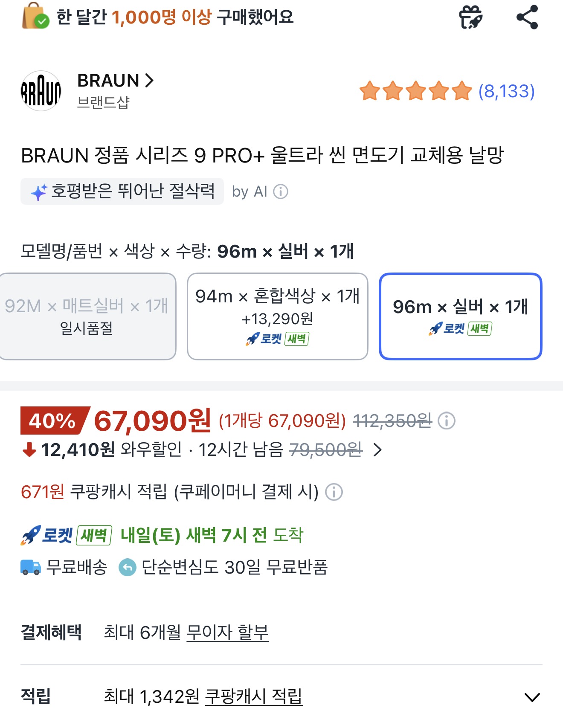Open the share icon
Viewport: 563px width, 728px height.
coord(527,17)
